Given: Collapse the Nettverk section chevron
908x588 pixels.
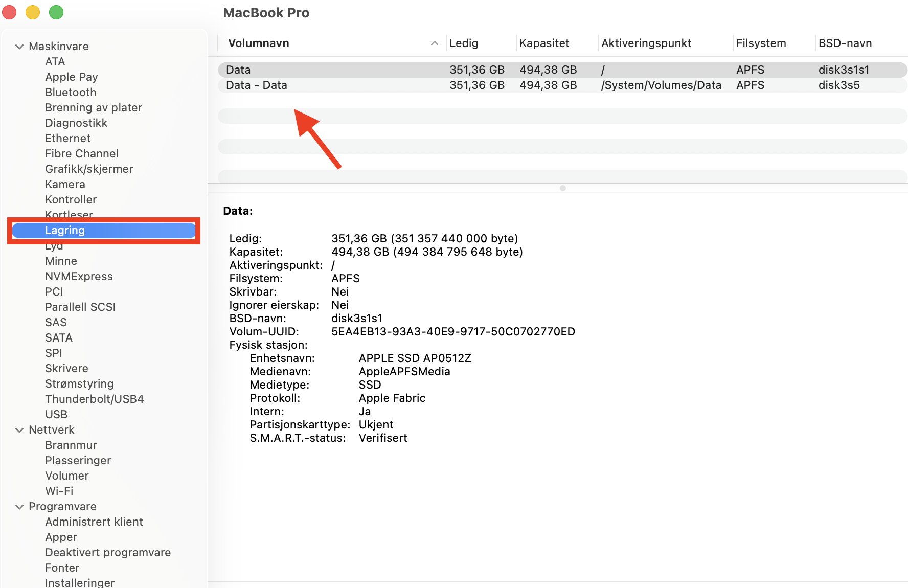Looking at the screenshot, I should pos(19,430).
